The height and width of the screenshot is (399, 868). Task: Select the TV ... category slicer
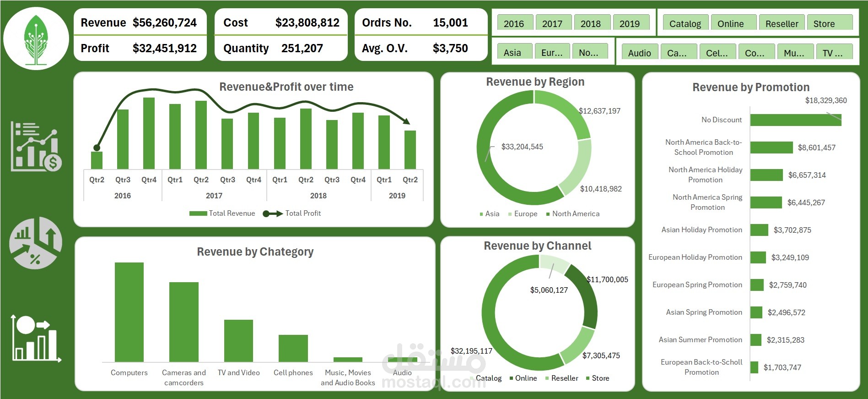coord(835,52)
